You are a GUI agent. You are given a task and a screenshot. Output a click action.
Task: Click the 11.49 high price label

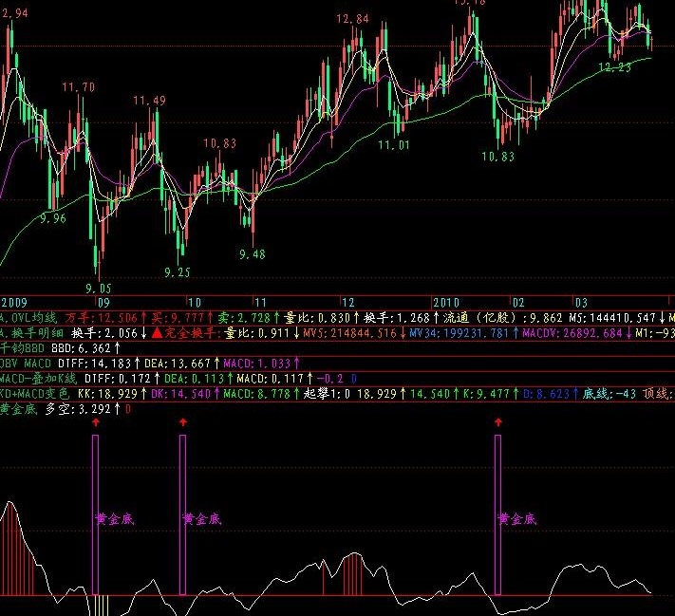[x=149, y=101]
